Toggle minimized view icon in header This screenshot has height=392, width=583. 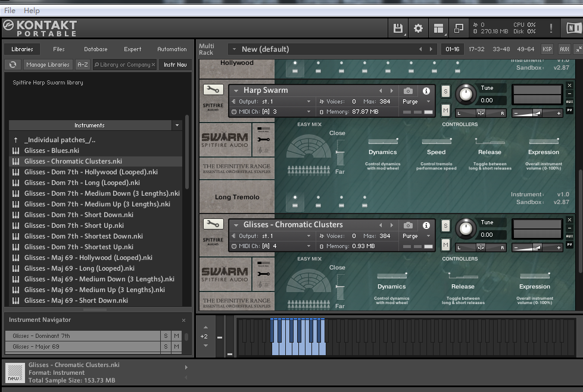[x=459, y=28]
